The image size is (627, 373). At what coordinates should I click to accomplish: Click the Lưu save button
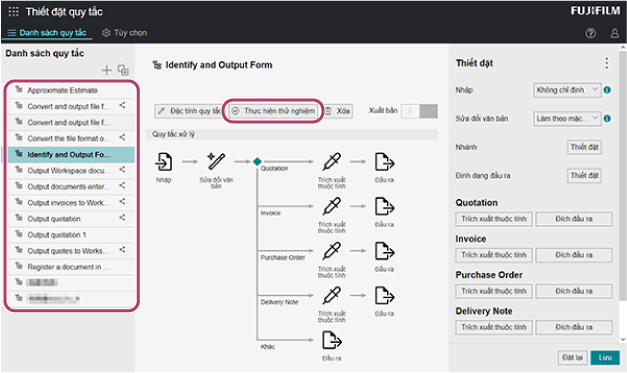[x=605, y=357]
